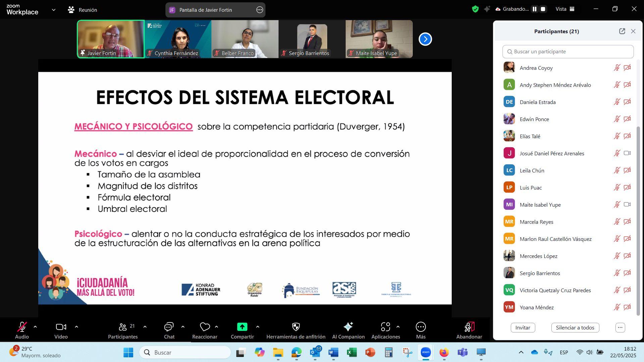Open the Zoom Workplace dropdown chevron
Image resolution: width=644 pixels, height=362 pixels.
[x=53, y=10]
